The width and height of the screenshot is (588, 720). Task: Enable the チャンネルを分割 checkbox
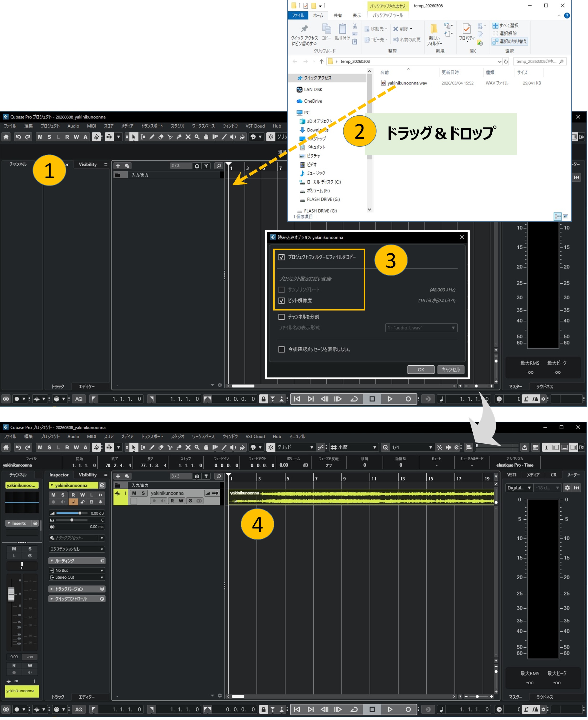pos(282,317)
